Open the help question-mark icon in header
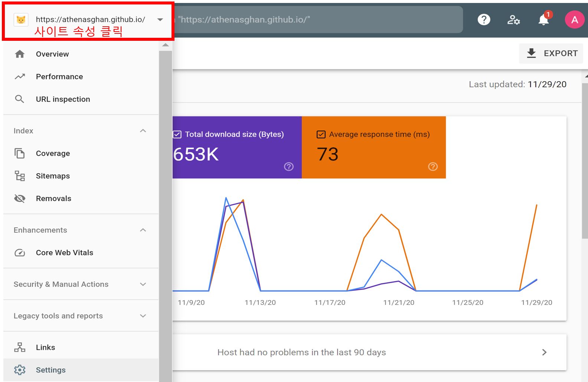Image resolution: width=588 pixels, height=382 pixels. click(x=484, y=20)
